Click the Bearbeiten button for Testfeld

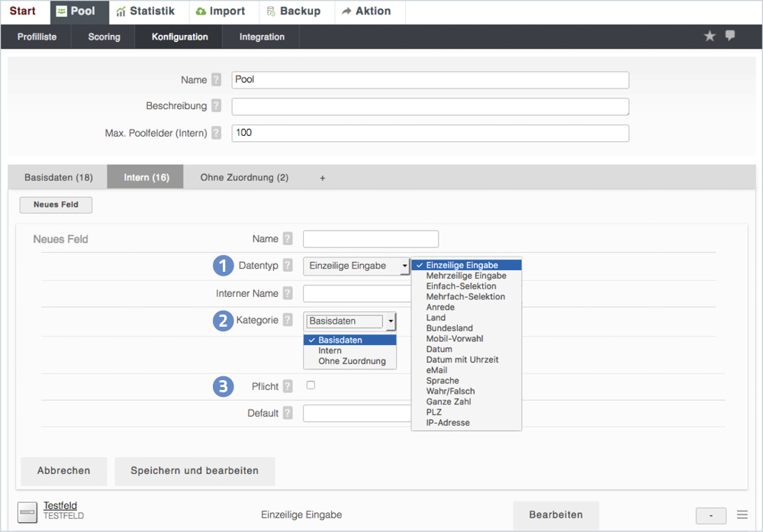click(555, 514)
